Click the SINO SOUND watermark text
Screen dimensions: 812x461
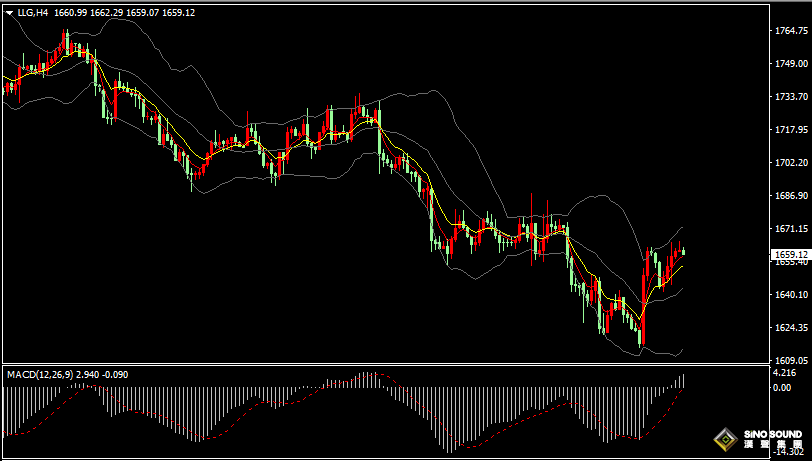pos(773,435)
